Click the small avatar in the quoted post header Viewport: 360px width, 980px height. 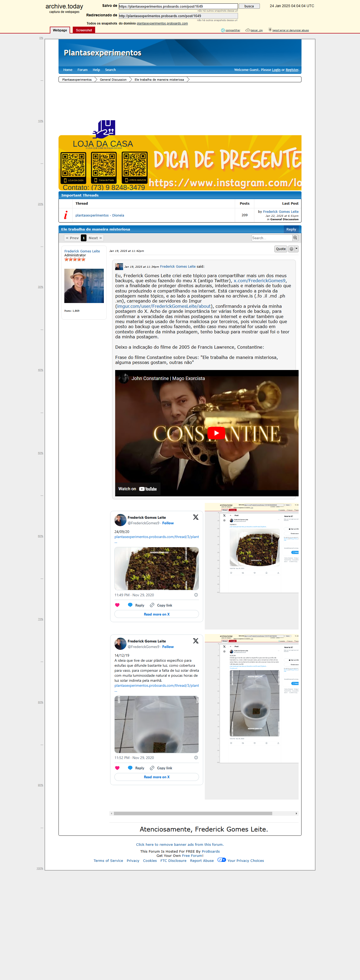tap(119, 267)
